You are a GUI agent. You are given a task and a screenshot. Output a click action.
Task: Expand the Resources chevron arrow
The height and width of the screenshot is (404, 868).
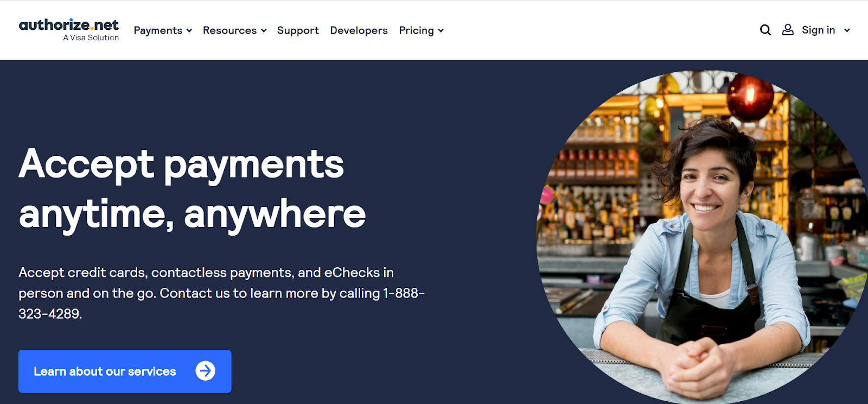click(x=264, y=31)
